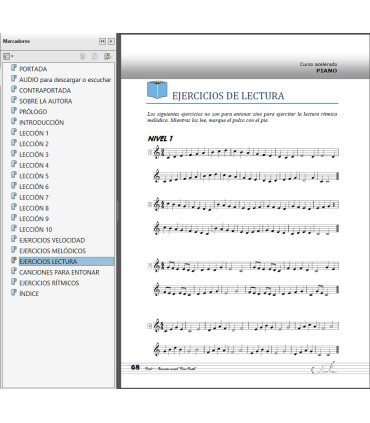The width and height of the screenshot is (370, 423).
Task: Open EJERCICIOS VELOCIDAD bookmark
Action: tap(52, 240)
